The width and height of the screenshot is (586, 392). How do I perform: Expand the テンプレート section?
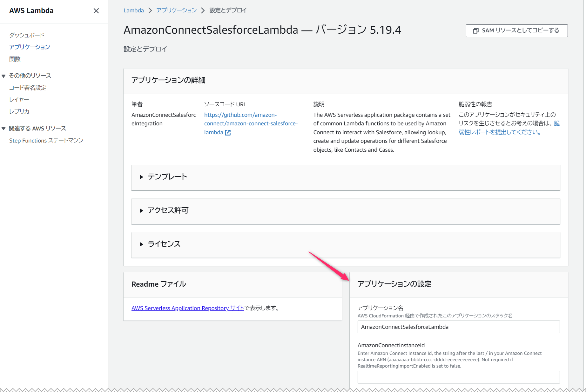coord(346,177)
